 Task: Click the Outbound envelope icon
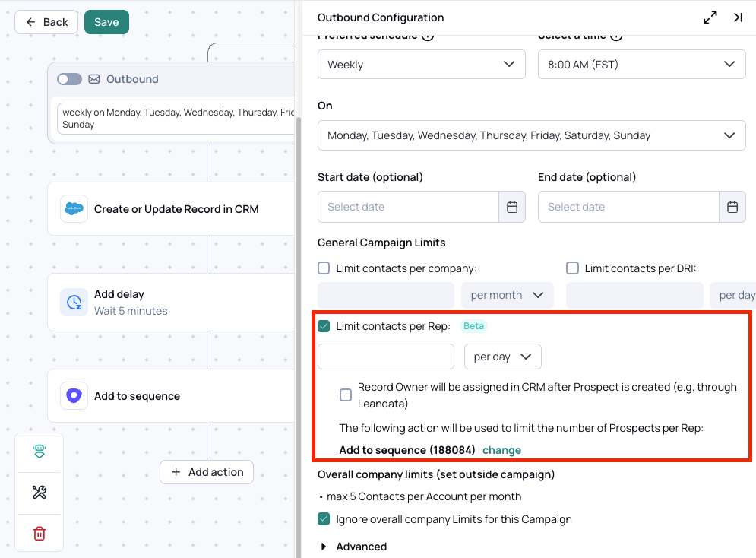94,79
